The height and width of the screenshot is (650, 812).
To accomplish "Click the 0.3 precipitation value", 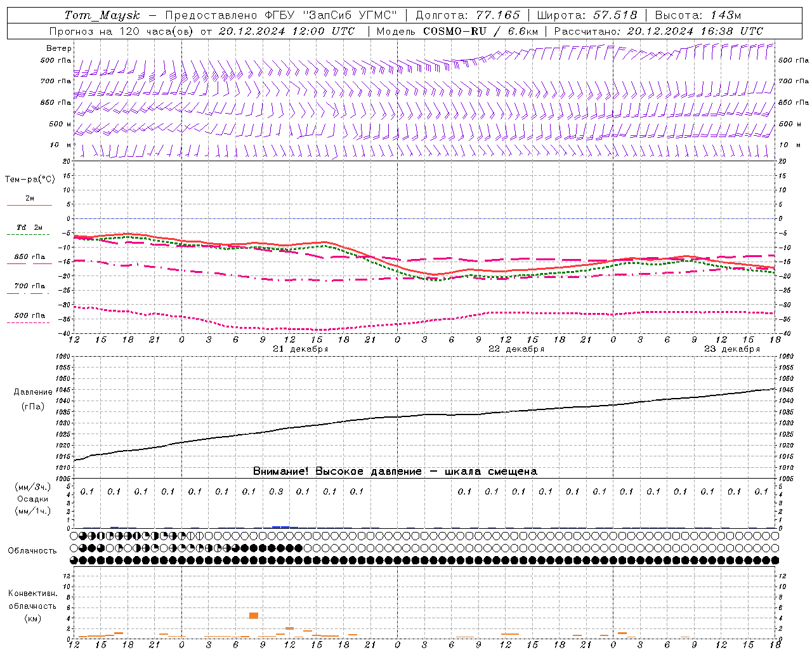I will tap(276, 492).
